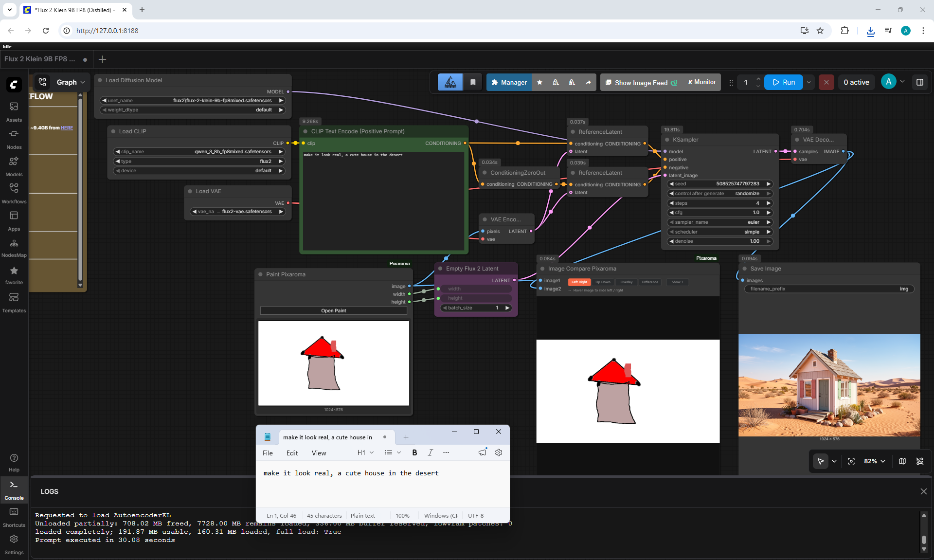Screen dimensions: 934x560
Task: Click the denoise slider in KSampler
Action: (720, 241)
